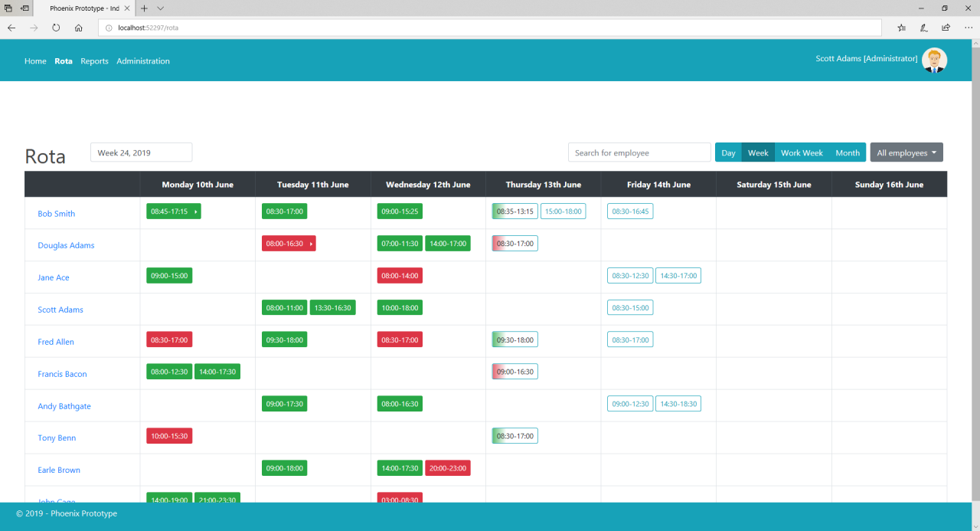The width and height of the screenshot is (980, 531).
Task: Switch rota to Month view
Action: [847, 152]
